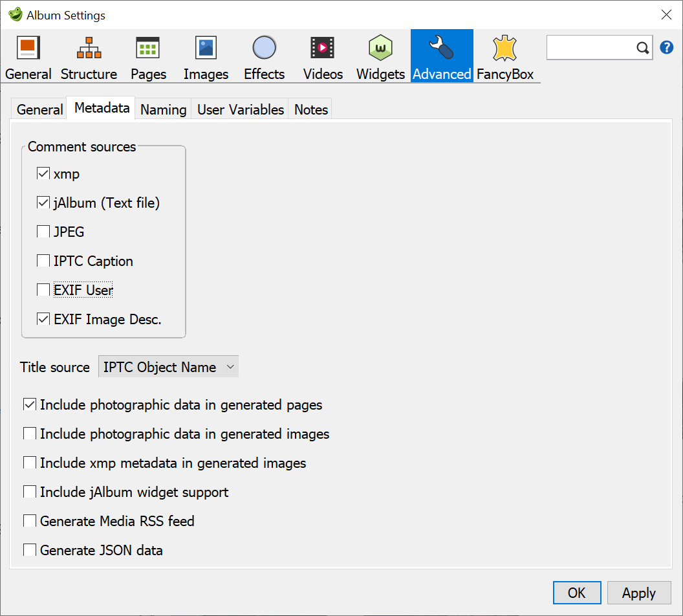Click the Images settings icon
The width and height of the screenshot is (683, 616).
[x=205, y=55]
